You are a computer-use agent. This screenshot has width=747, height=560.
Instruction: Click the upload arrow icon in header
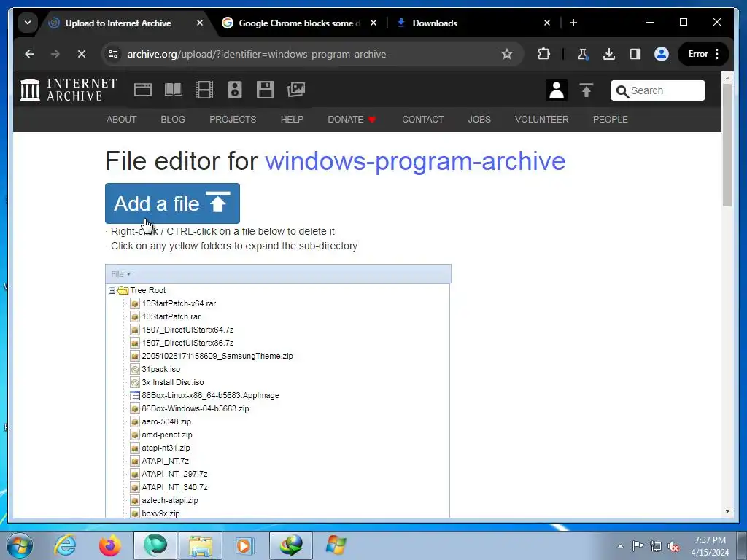pos(587,90)
